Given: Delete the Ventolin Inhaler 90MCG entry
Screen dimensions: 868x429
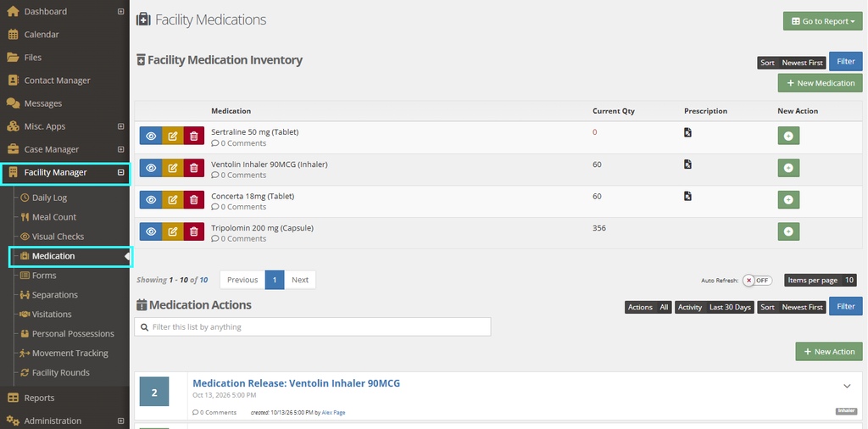Looking at the screenshot, I should (x=194, y=168).
